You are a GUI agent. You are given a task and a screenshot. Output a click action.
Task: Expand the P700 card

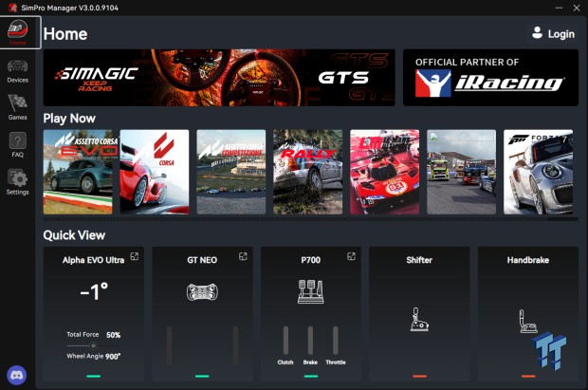pyautogui.click(x=351, y=256)
